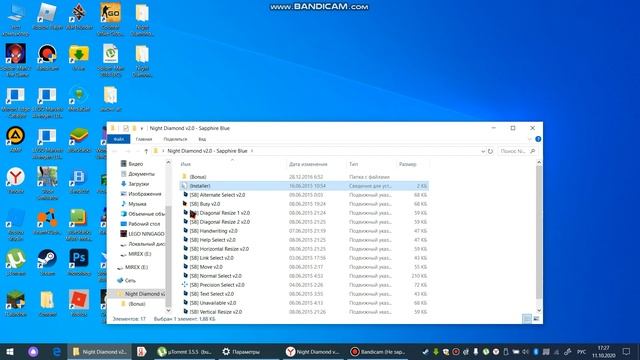This screenshot has width=640, height=360.
Task: Click the Minecraft desktop shortcut
Action: (x=16, y=303)
